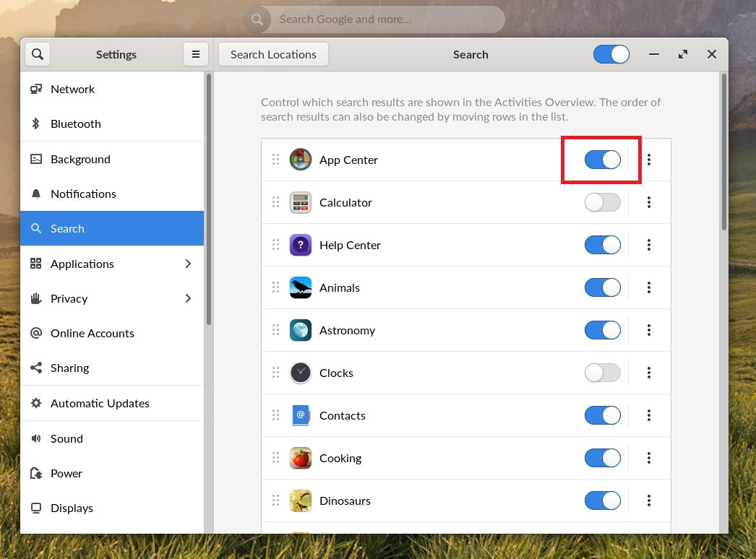Turn off the master Search switch in header

pyautogui.click(x=611, y=54)
